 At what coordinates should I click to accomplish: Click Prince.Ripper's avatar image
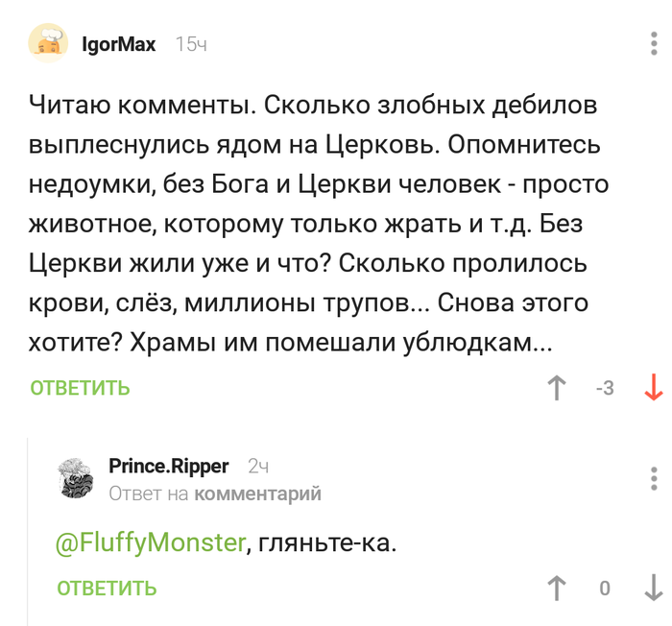[x=77, y=478]
